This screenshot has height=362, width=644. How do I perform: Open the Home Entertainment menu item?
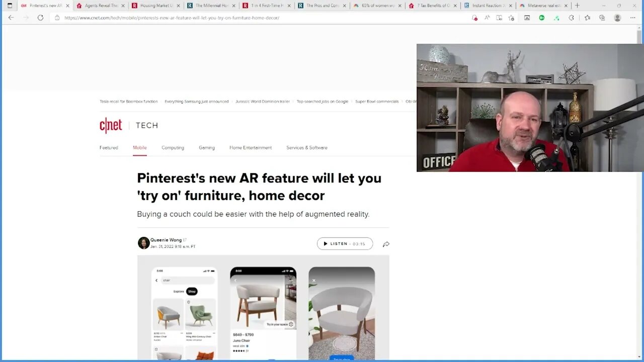click(x=251, y=148)
